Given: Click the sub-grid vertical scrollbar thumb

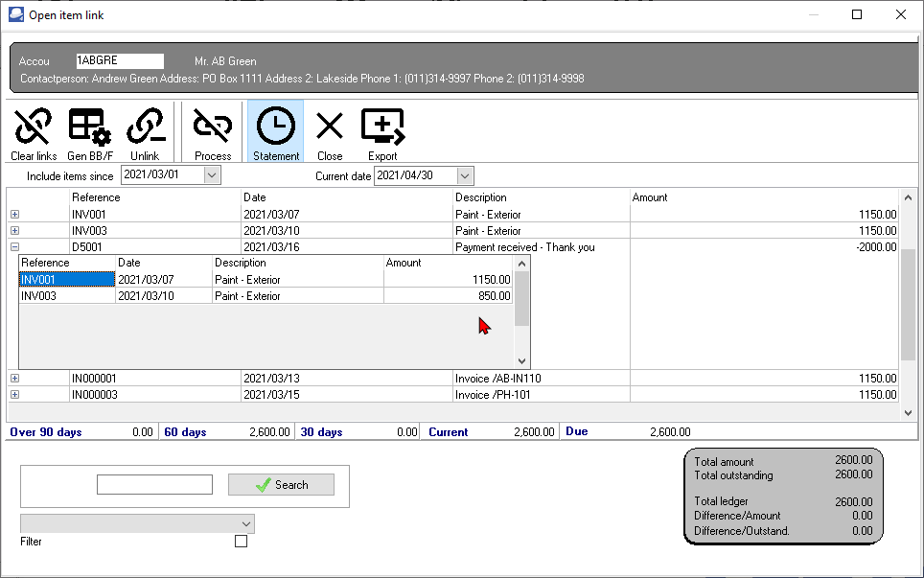Looking at the screenshot, I should [521, 298].
